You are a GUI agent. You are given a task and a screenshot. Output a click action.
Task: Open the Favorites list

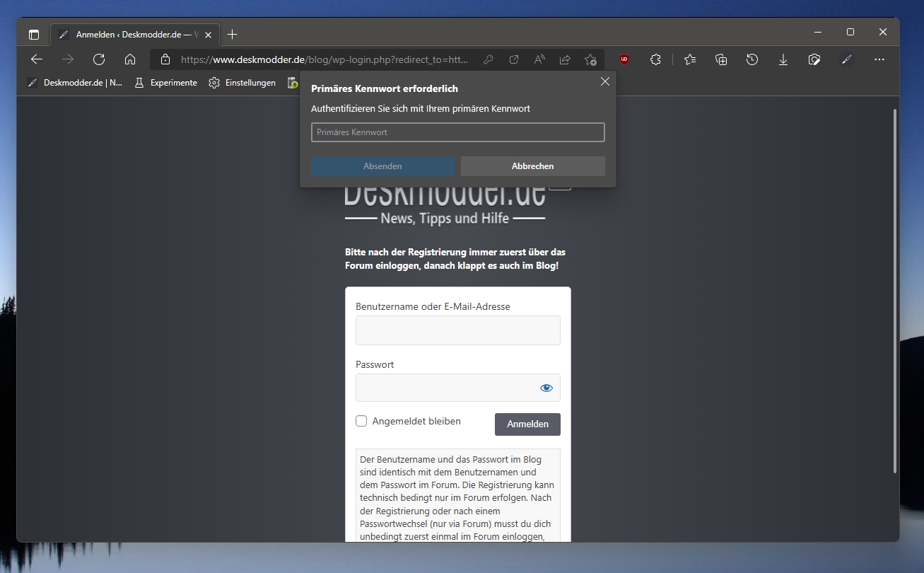[690, 59]
